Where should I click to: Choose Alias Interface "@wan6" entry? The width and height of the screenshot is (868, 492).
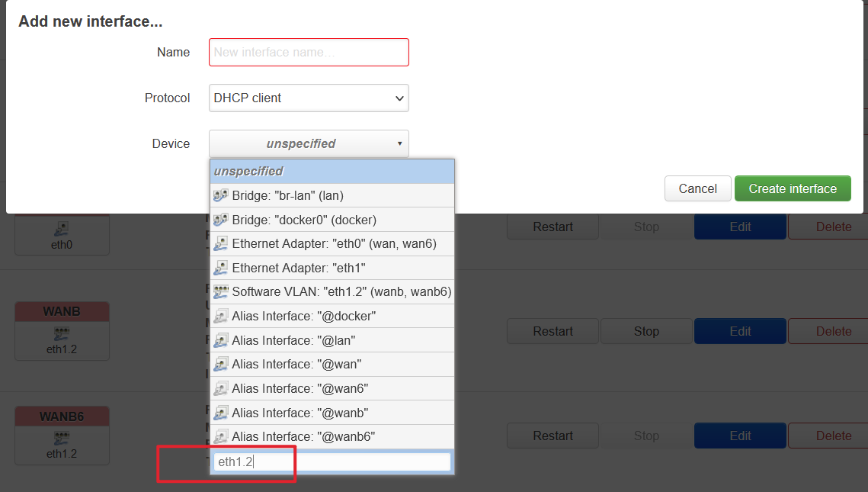coord(332,389)
